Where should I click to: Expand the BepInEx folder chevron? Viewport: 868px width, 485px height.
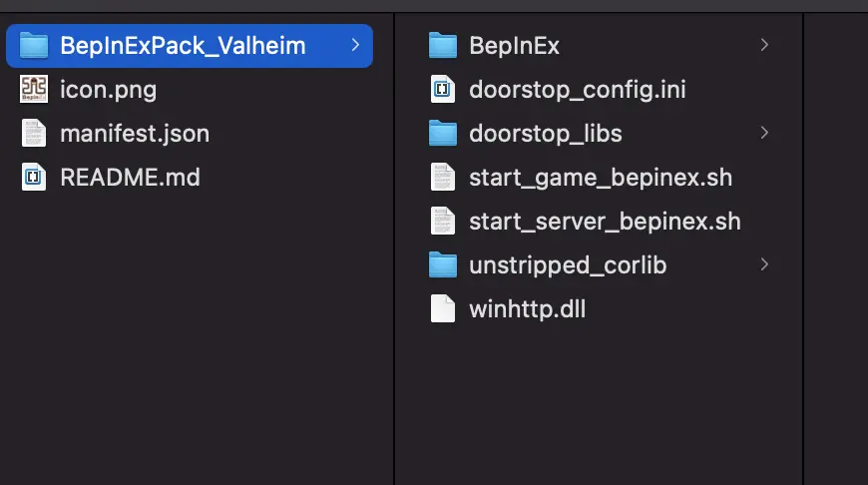764,45
